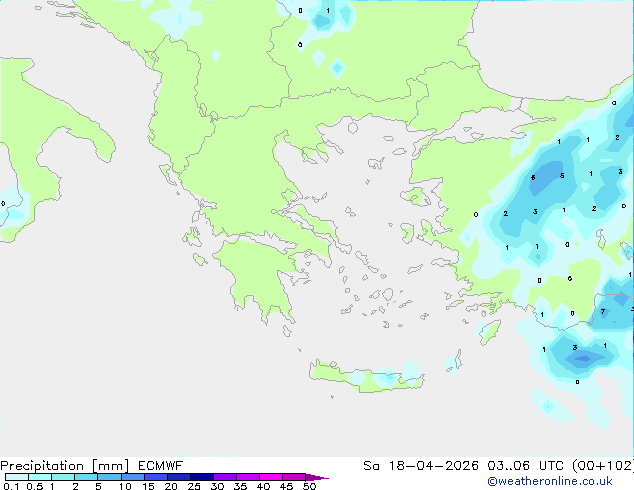Select the 0.1–0.5 mm palest legend swatch
The image size is (634, 490).
point(17,477)
